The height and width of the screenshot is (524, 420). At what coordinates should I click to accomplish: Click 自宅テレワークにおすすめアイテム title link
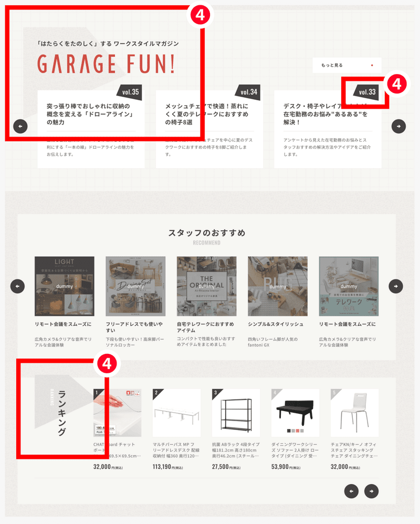(x=205, y=327)
